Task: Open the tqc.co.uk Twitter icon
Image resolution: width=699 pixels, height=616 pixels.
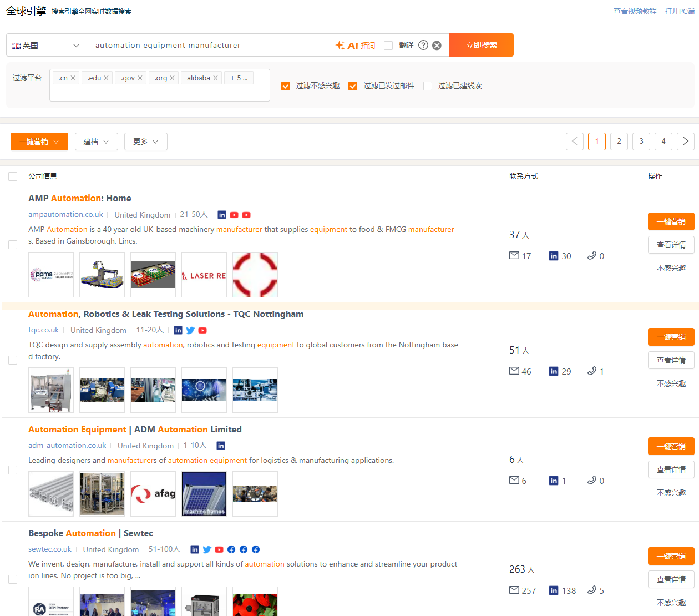Action: click(190, 330)
